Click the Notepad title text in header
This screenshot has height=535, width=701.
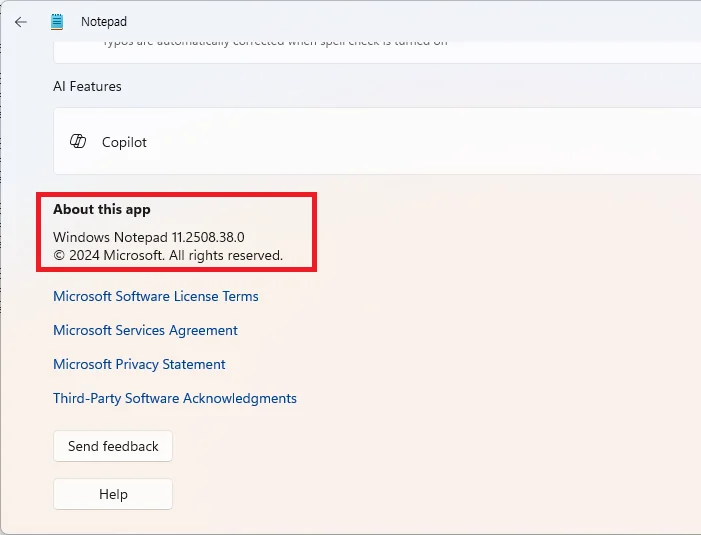pos(104,21)
